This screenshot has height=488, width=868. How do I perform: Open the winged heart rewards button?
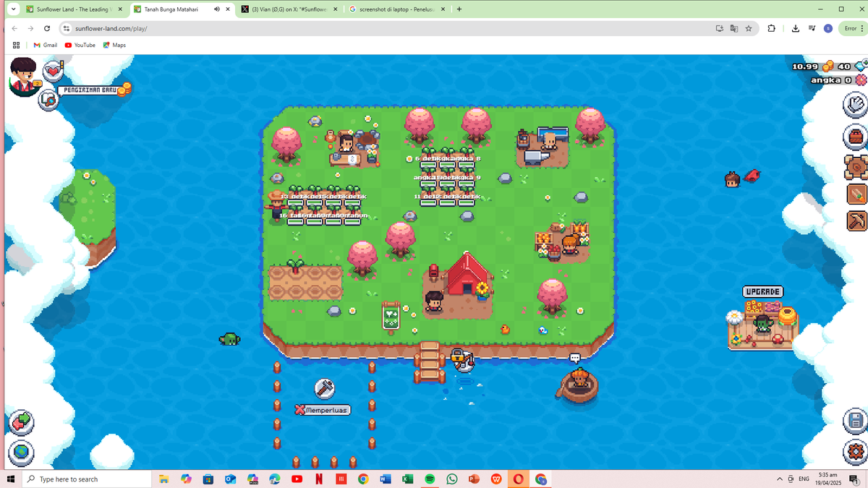tap(53, 71)
